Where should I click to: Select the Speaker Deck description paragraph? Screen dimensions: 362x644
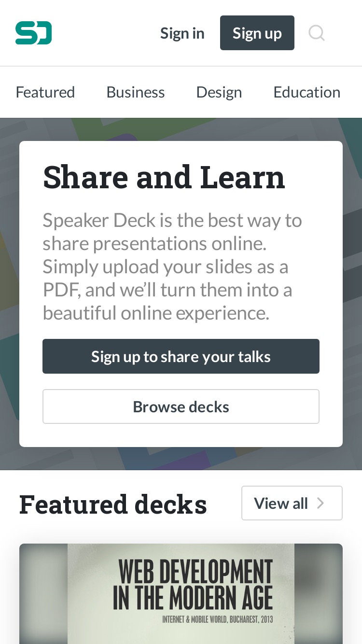172,266
